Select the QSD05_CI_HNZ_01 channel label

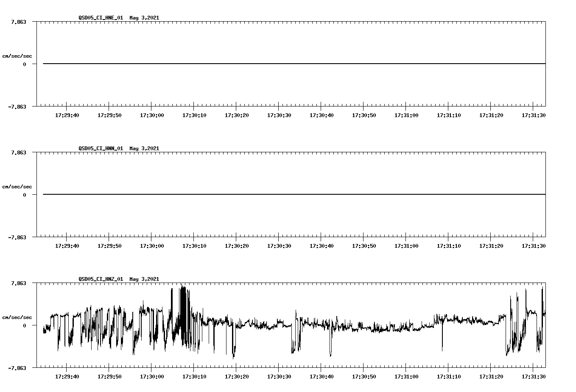100,279
